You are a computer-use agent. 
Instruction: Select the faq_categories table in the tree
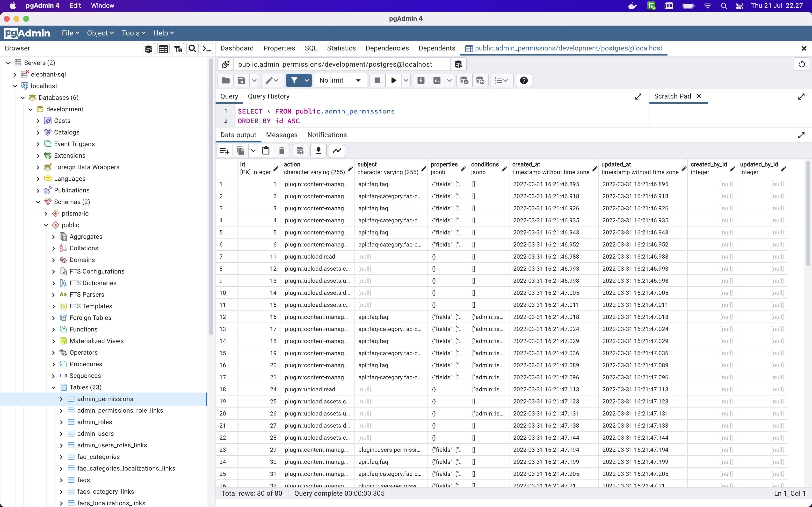click(98, 457)
